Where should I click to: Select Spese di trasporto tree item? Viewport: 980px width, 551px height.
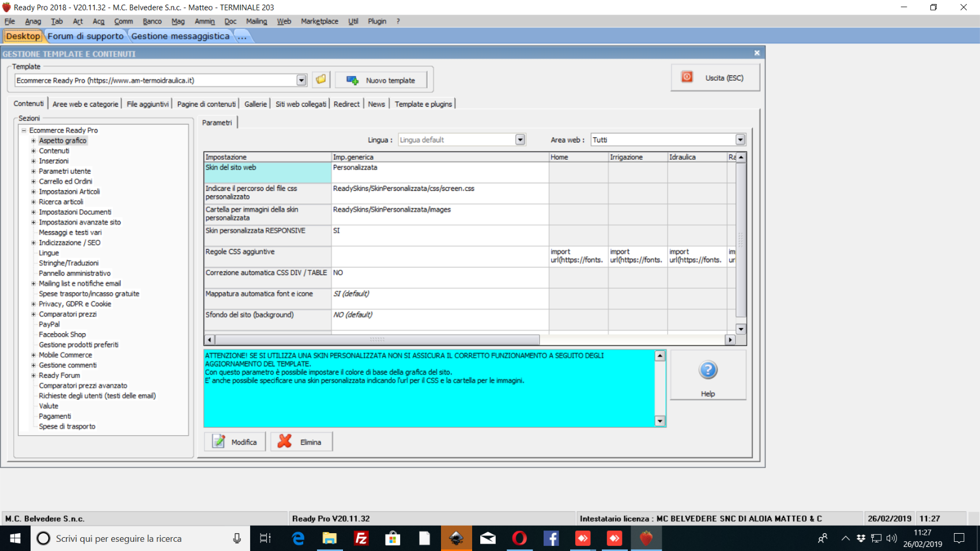tap(67, 427)
